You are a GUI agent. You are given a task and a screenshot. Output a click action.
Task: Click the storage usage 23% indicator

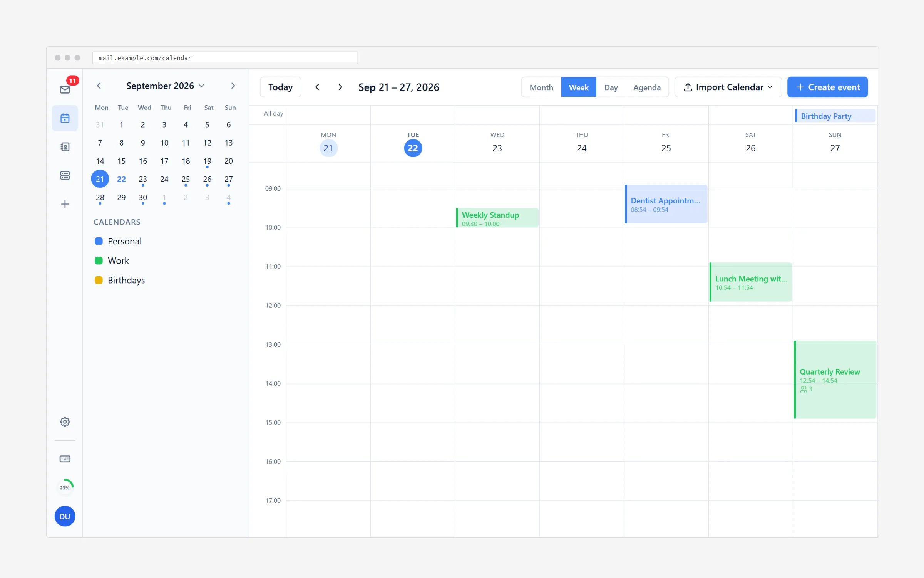pos(65,487)
